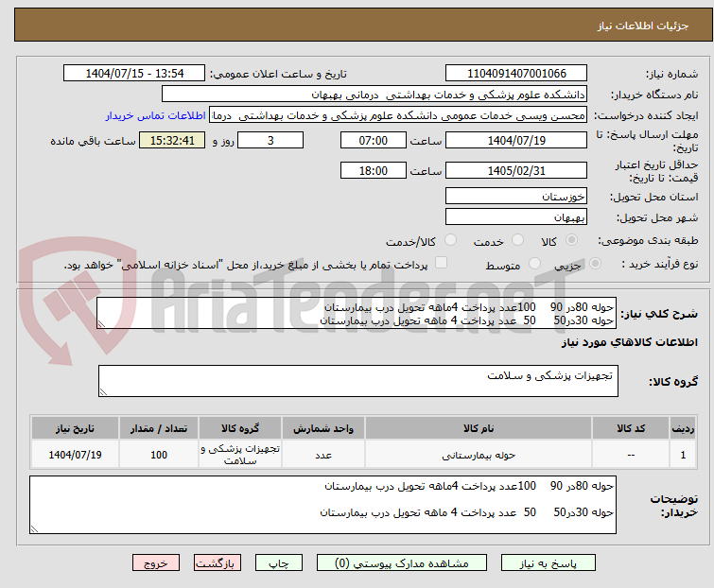Select the خدمت radio button
Screen dimensions: 714x588
click(517, 240)
